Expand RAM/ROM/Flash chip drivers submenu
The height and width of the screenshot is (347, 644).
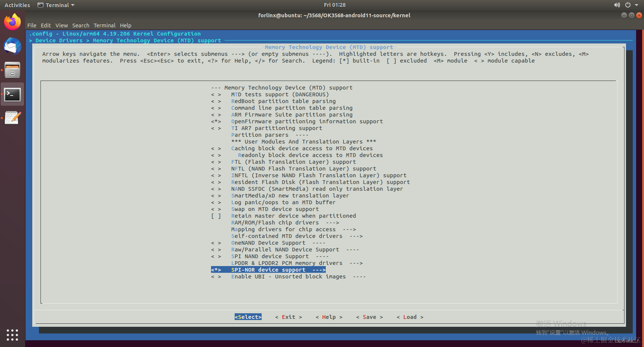285,223
